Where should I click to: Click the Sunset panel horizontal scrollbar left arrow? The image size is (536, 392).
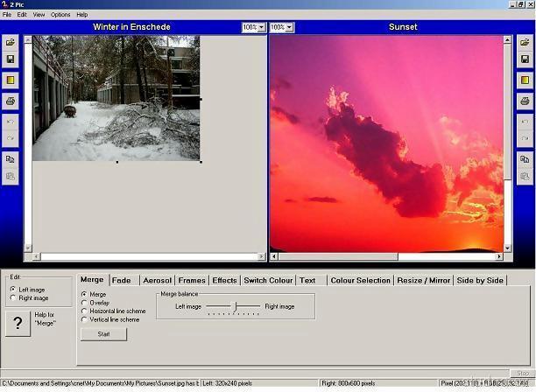274,256
